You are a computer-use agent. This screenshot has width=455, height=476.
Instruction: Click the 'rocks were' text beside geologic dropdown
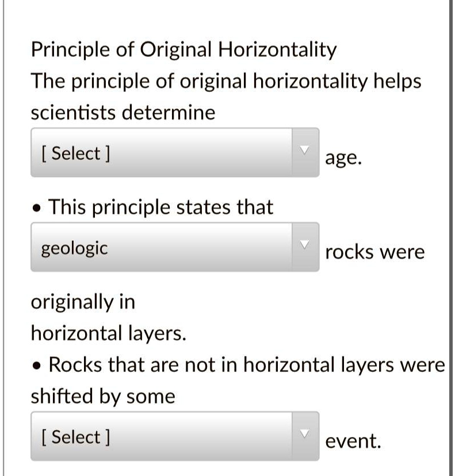tap(374, 251)
